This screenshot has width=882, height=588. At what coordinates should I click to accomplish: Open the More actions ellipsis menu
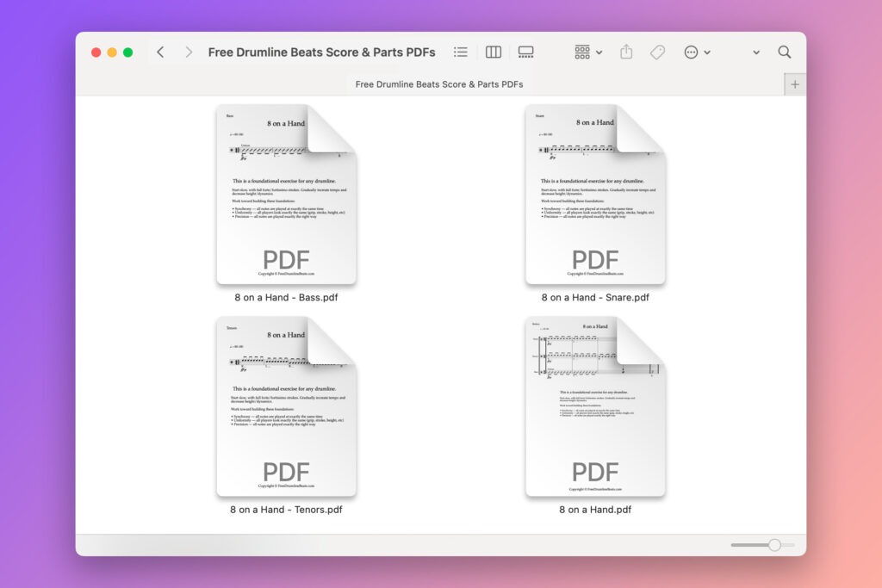tap(690, 52)
